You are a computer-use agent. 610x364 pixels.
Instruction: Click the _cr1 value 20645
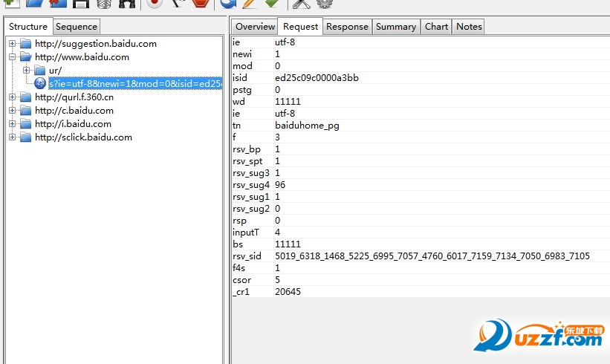tap(288, 292)
